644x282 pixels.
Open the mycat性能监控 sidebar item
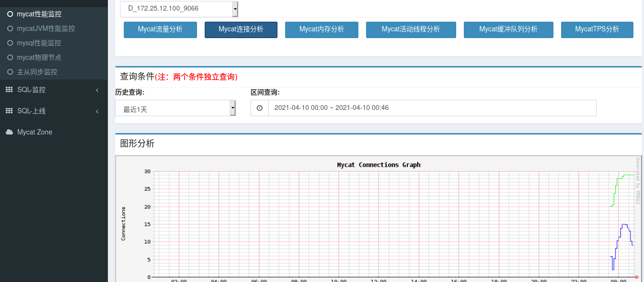point(54,14)
